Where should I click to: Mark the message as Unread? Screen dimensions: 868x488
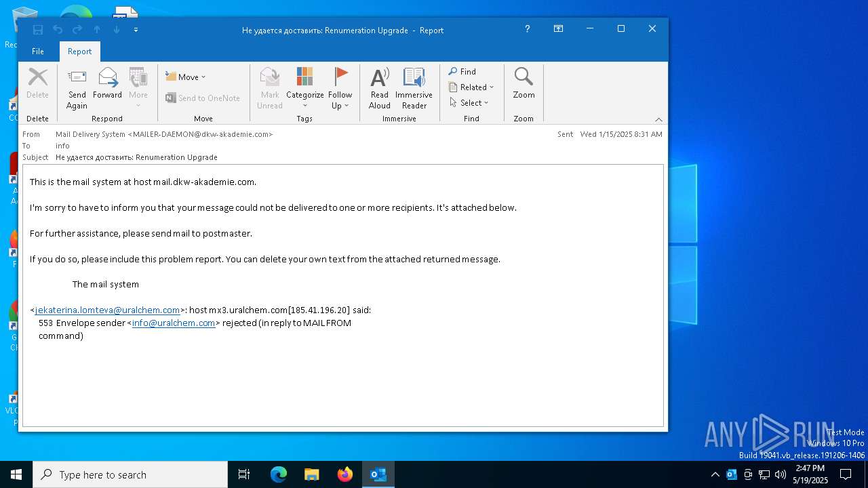tap(270, 88)
